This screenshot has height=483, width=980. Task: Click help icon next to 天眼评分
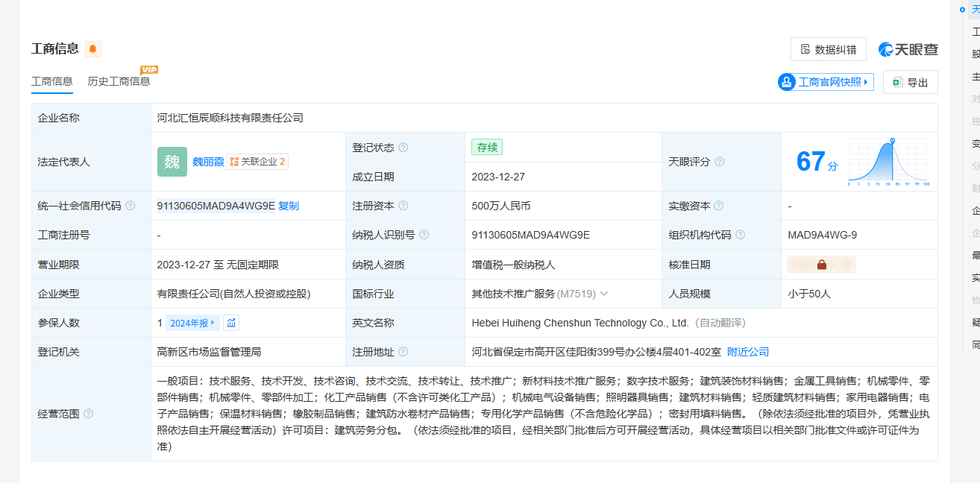(720, 162)
